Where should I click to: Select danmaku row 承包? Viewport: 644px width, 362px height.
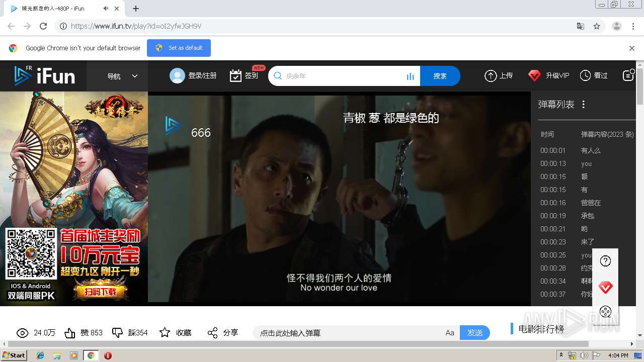click(x=587, y=216)
